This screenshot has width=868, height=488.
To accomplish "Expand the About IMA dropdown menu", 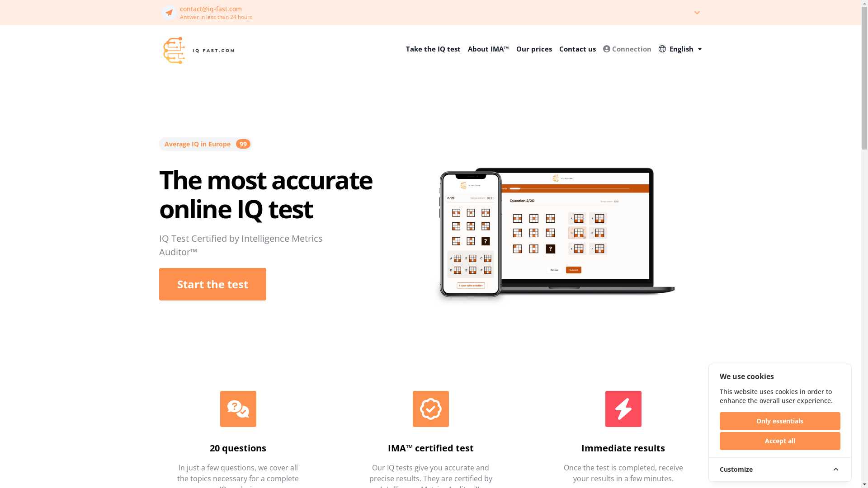I will pos(488,49).
